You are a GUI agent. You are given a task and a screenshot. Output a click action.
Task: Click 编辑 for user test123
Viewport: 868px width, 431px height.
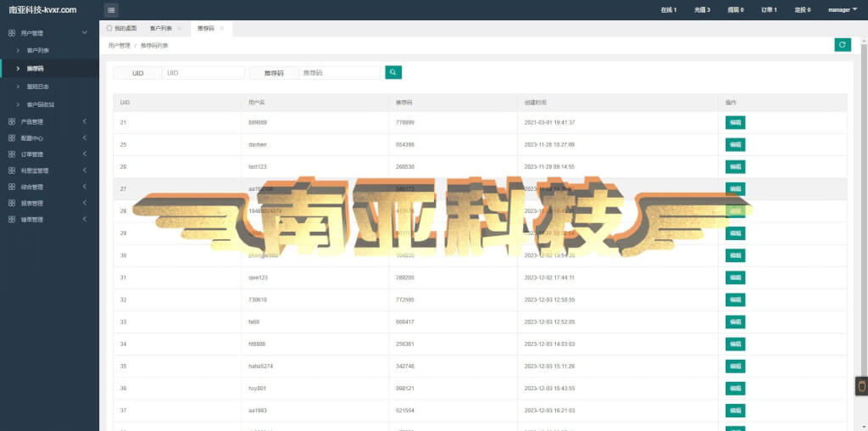tap(735, 167)
